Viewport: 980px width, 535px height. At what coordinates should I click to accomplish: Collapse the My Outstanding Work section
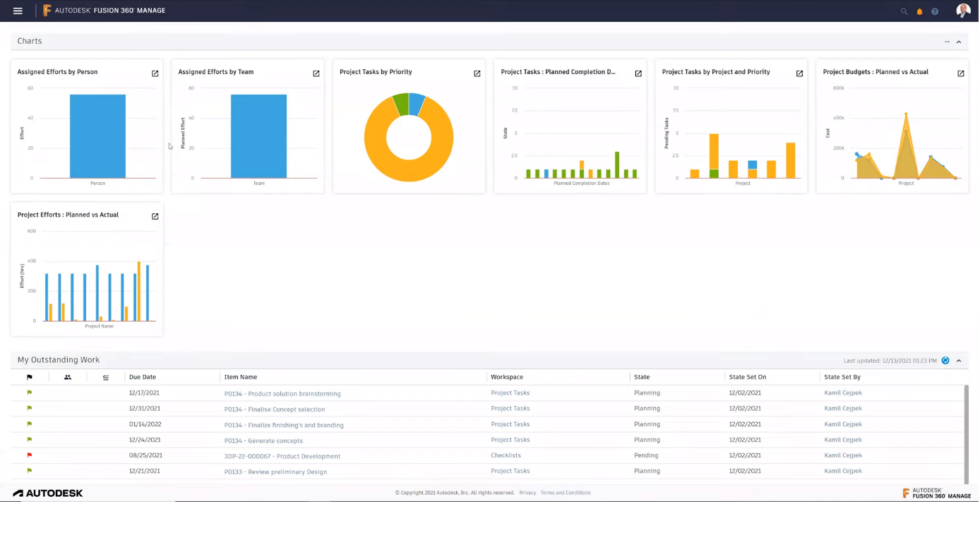959,361
